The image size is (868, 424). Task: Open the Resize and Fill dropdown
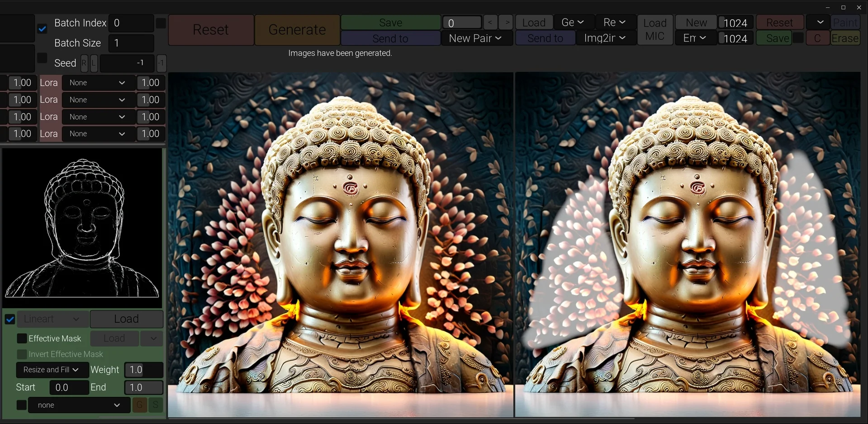[x=52, y=370]
